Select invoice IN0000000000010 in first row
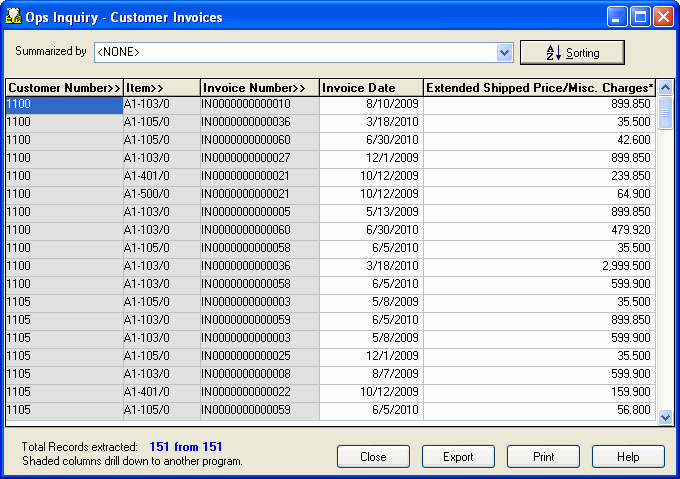680x479 pixels. [x=260, y=104]
